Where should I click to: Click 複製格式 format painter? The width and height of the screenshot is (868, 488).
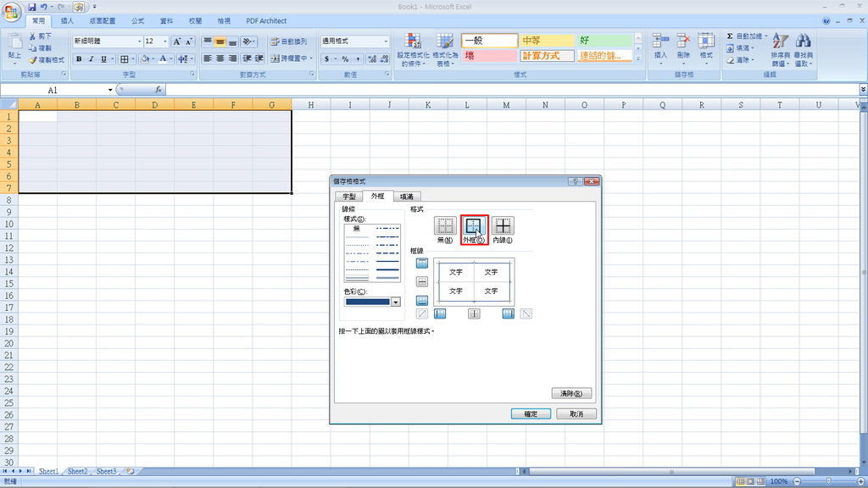pyautogui.click(x=47, y=60)
